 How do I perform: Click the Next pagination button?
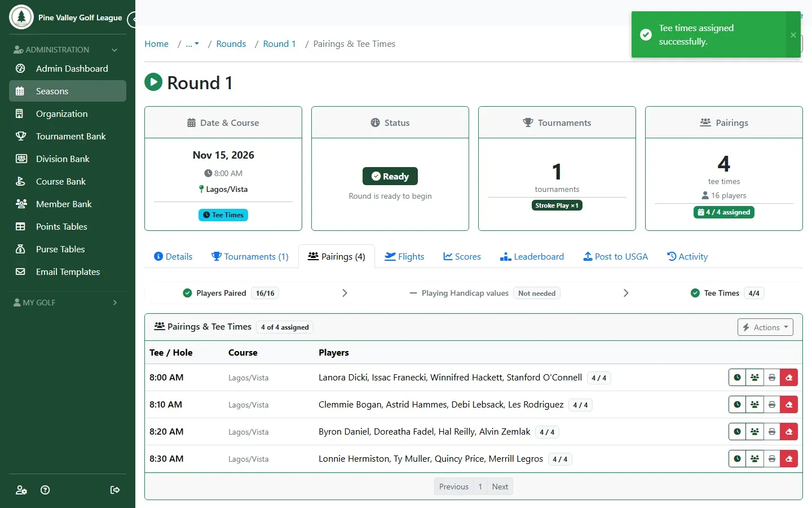[500, 487]
